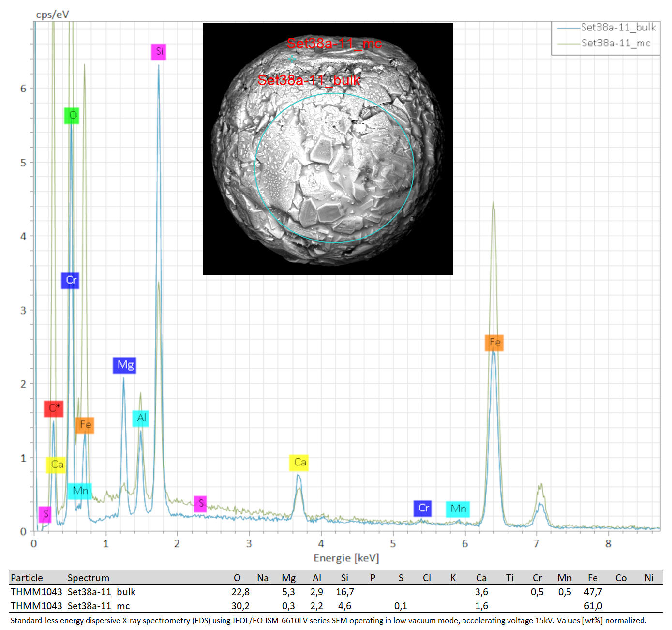Screen dimensions: 672x630
Task: Select the O value 30,2 in the mc row
Action: point(240,606)
